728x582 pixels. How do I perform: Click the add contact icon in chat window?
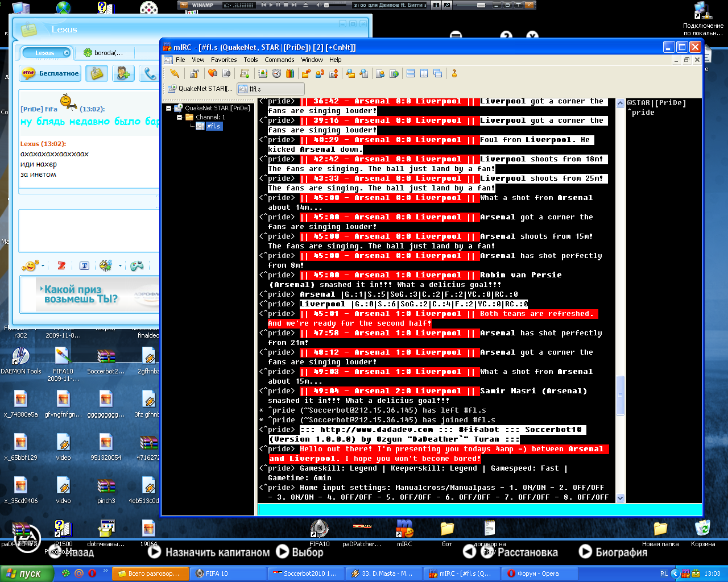click(x=123, y=73)
